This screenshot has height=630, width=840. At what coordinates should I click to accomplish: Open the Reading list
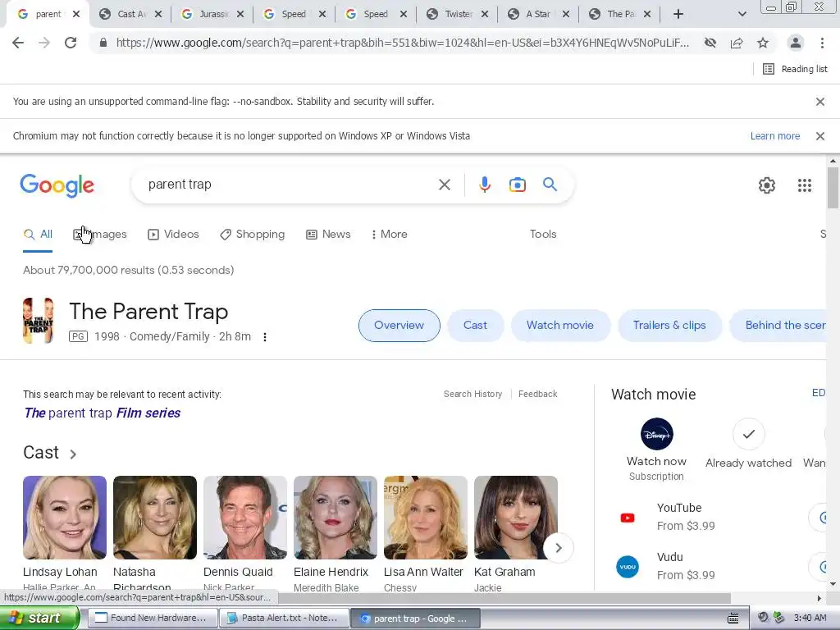click(795, 69)
